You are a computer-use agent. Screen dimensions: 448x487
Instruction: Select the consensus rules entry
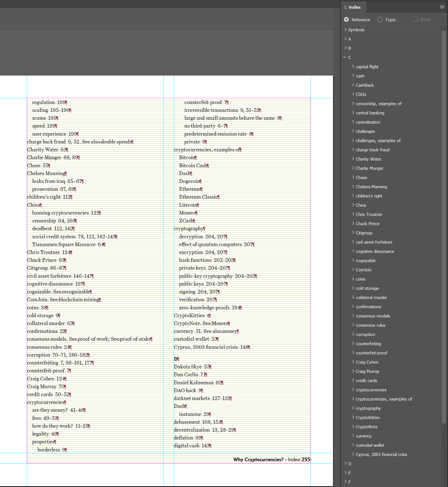370,325
